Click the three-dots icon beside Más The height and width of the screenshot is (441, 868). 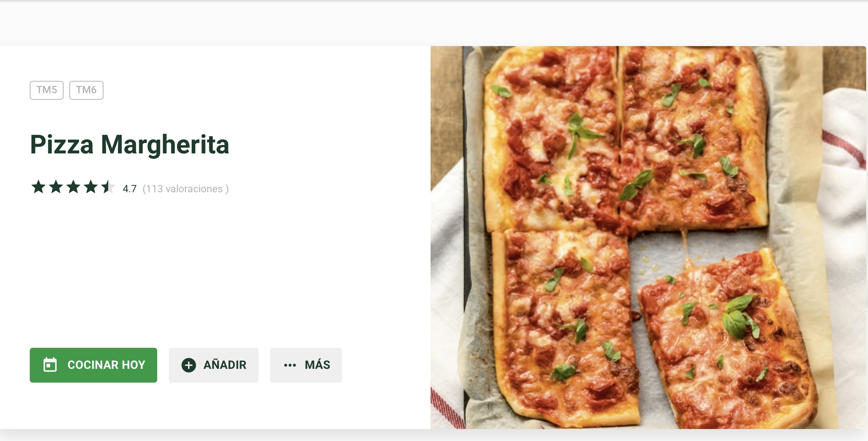click(290, 365)
